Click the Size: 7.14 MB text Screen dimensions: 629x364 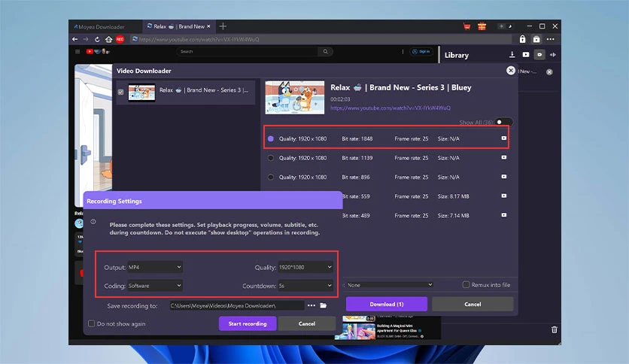click(x=453, y=216)
